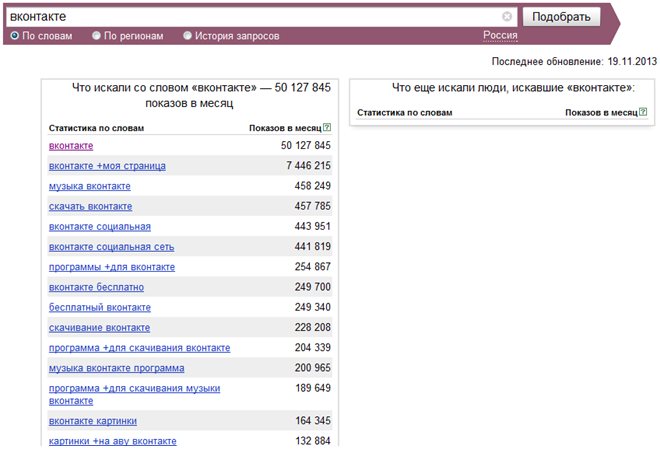
Task: Open the 'картинки +на аву вконтакте' link
Action: (x=113, y=441)
